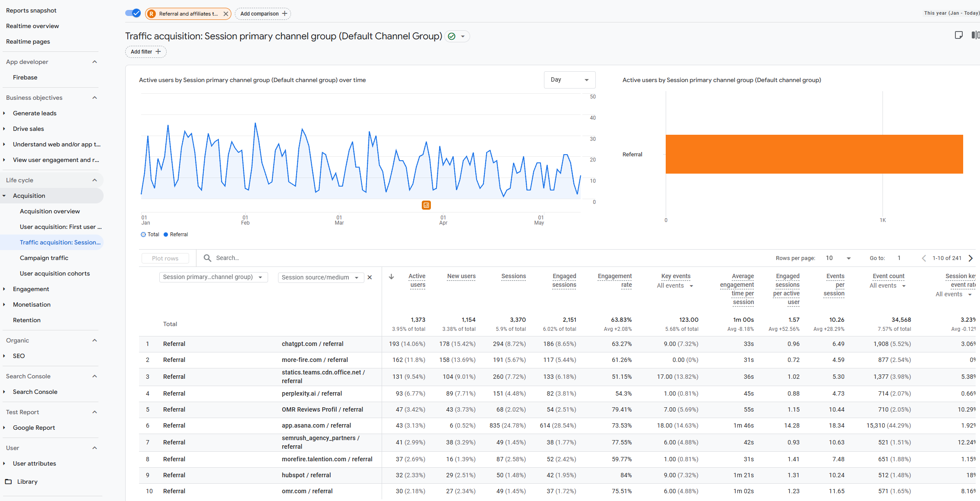Click the compare columns icon
The height and width of the screenshot is (501, 980).
(x=975, y=35)
